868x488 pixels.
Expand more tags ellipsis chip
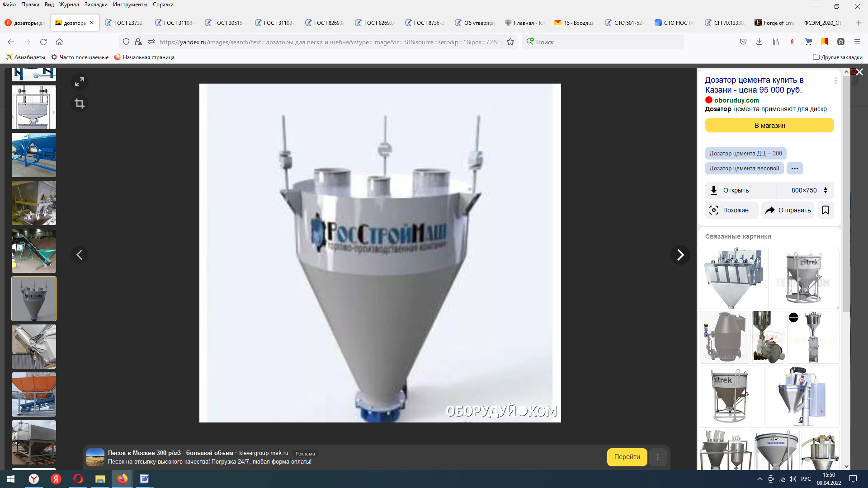click(794, 169)
